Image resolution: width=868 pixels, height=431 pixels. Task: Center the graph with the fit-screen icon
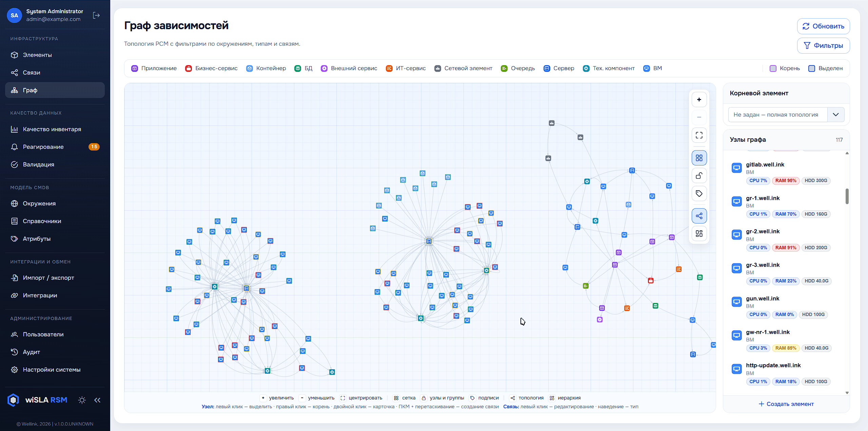699,135
